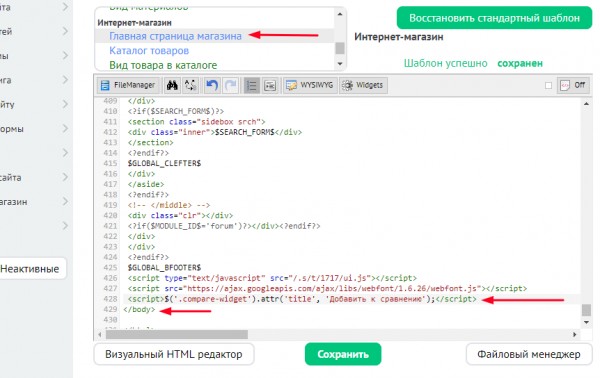The image size is (600, 378).
Task: Expand sidebar chevron next to ормы
Action: 65,128
